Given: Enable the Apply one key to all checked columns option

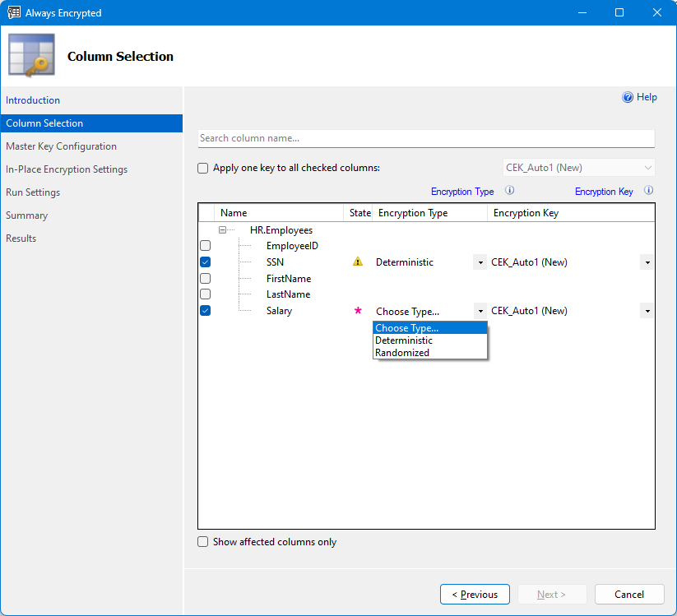Looking at the screenshot, I should pos(202,168).
